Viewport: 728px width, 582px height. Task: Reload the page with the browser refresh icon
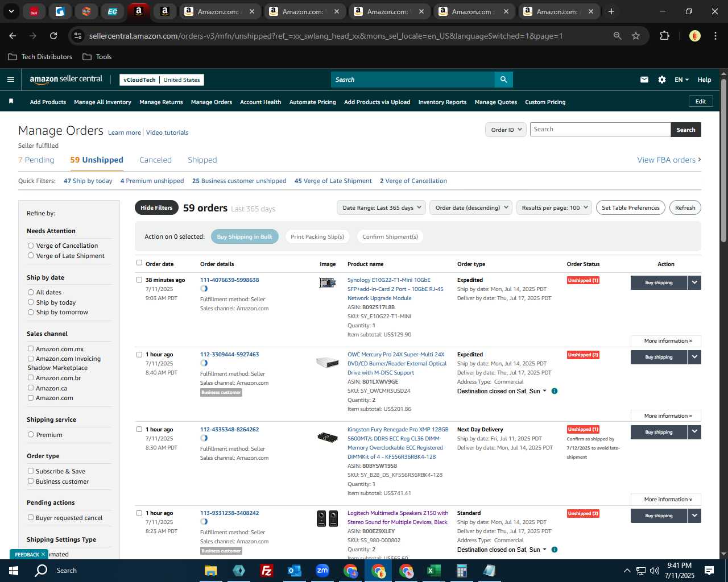53,36
